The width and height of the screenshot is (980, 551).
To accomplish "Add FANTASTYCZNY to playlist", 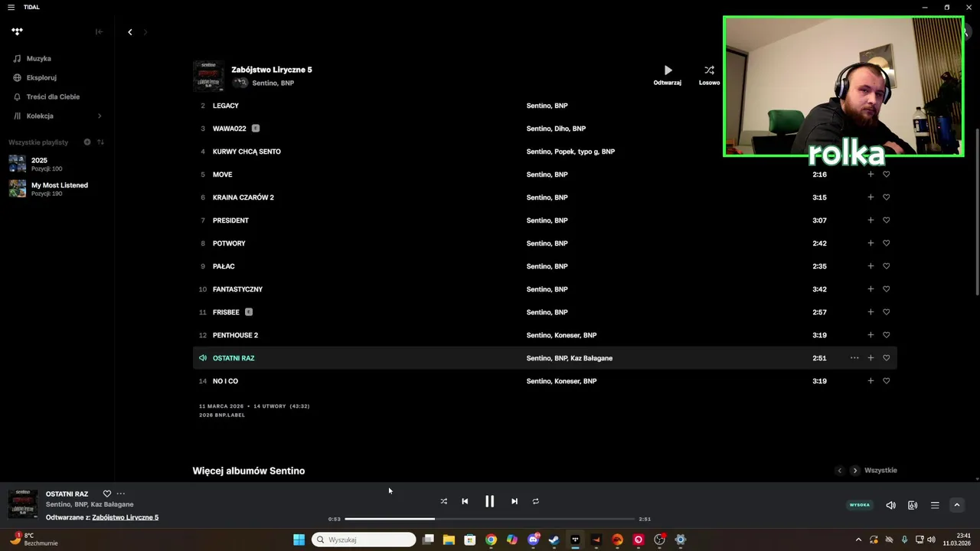I will (871, 289).
